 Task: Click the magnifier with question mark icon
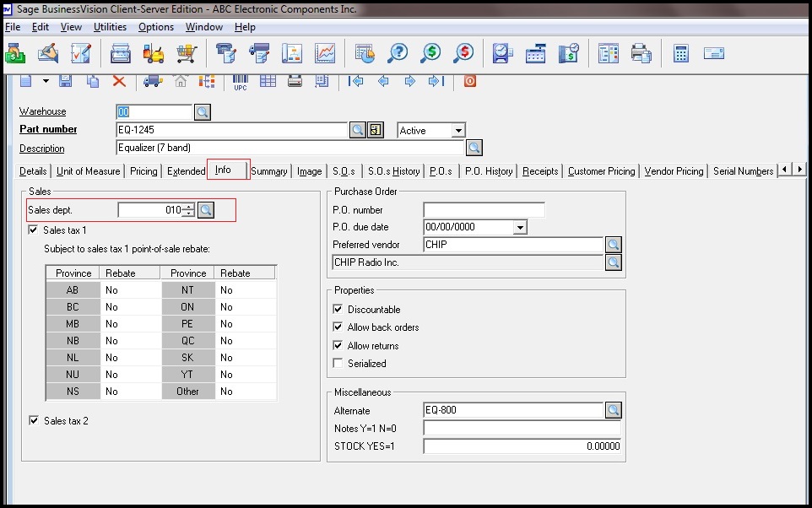tap(398, 53)
